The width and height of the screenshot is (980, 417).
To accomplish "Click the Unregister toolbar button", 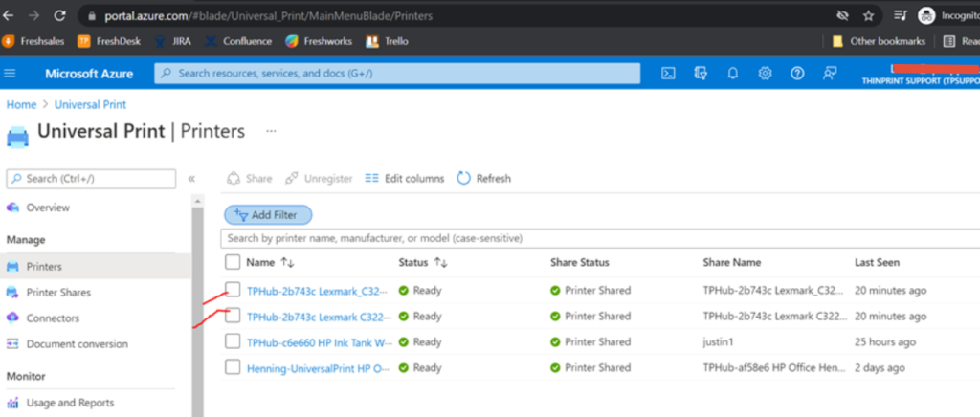I will tap(319, 179).
